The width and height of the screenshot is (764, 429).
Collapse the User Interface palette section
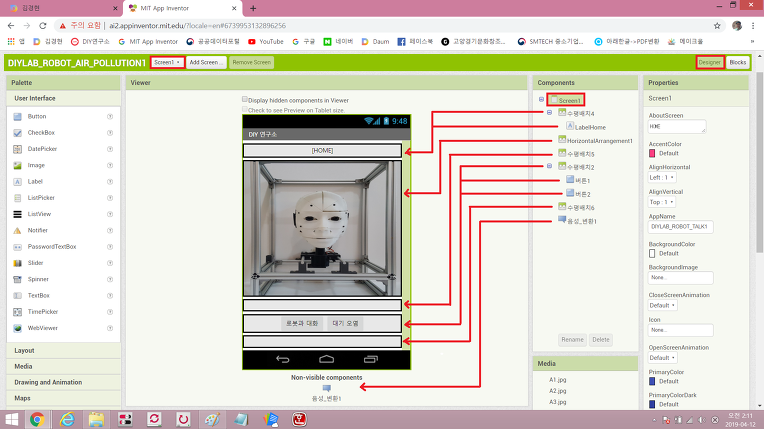[64, 98]
